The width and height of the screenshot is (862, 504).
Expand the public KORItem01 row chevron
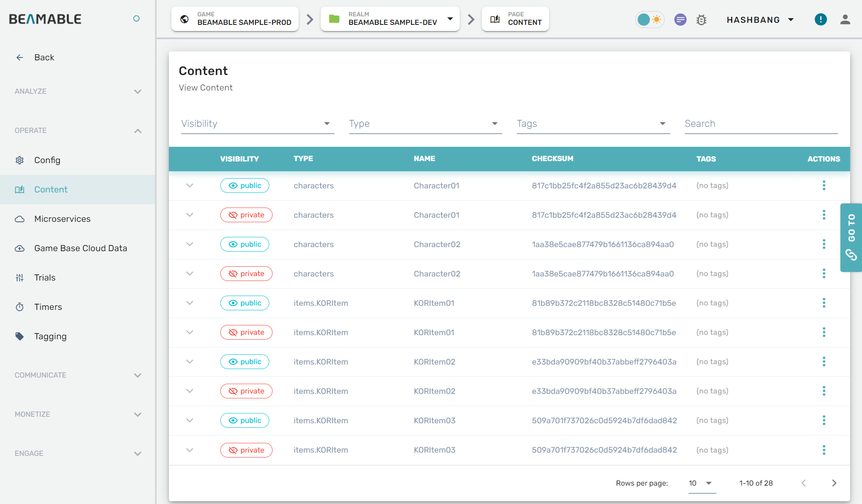click(190, 303)
